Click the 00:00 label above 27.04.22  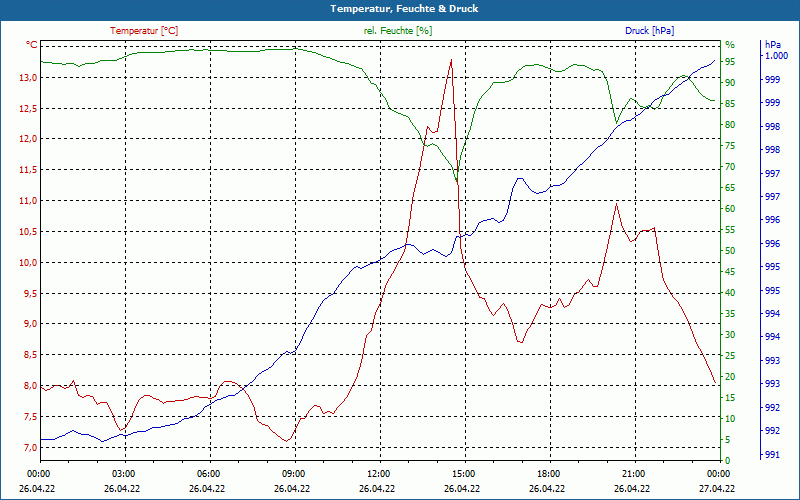718,474
